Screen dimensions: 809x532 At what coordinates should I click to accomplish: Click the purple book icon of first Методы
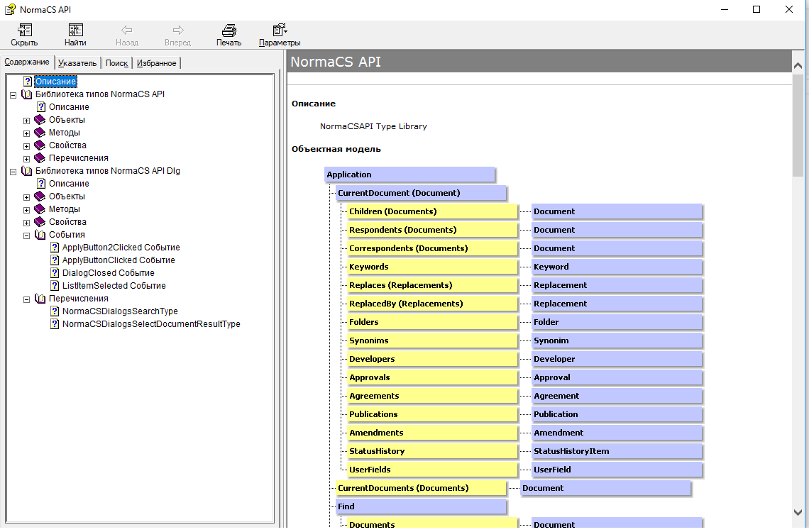40,133
